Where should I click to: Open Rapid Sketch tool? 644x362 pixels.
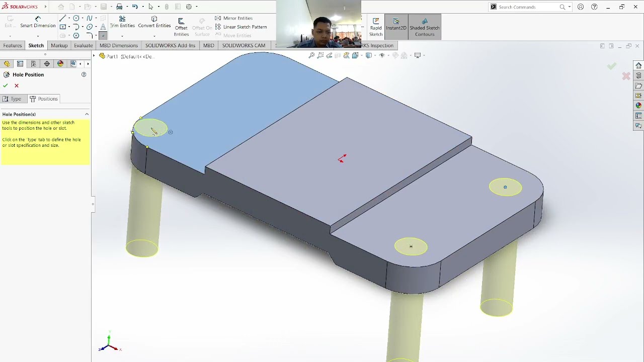click(376, 27)
